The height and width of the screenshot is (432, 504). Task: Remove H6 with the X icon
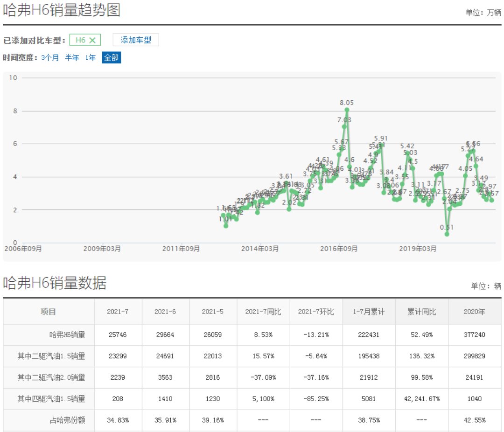click(92, 40)
